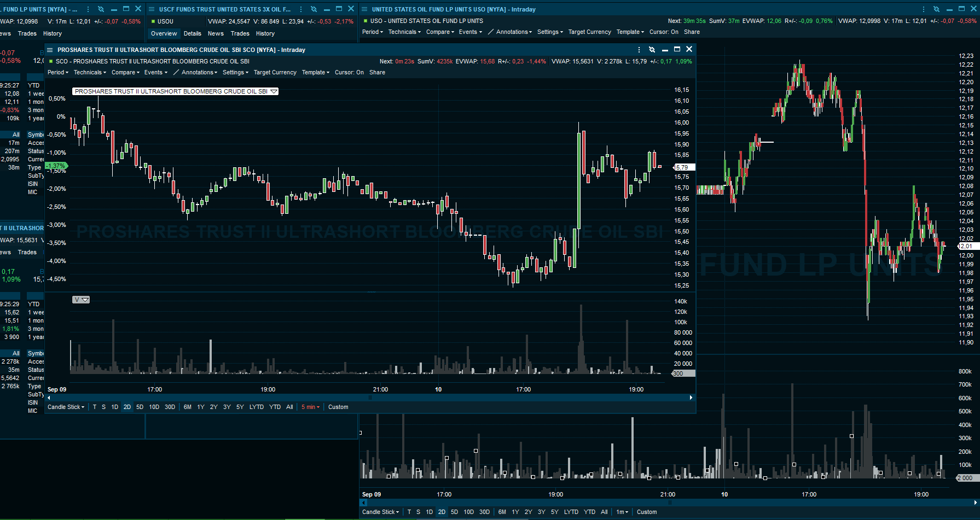Expand PROSHARES TRUST series label dropdown on chart
Viewport: 980px width, 520px height.
(x=274, y=91)
